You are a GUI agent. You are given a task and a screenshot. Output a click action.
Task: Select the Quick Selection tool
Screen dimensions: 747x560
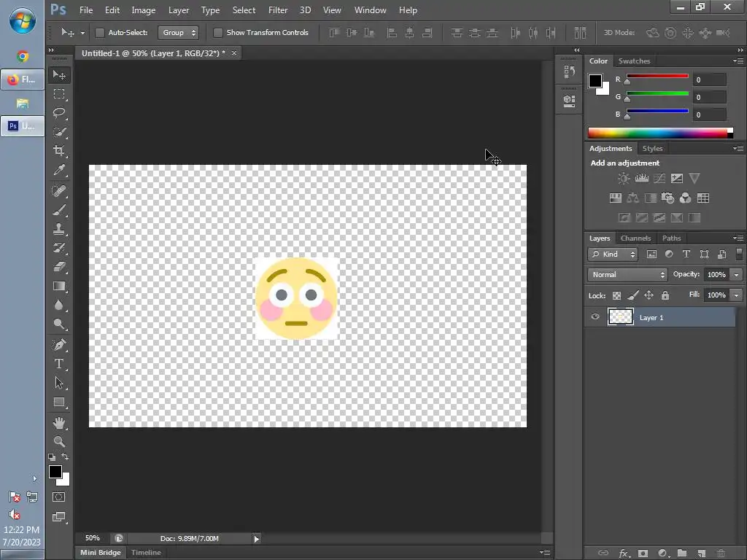(x=59, y=132)
